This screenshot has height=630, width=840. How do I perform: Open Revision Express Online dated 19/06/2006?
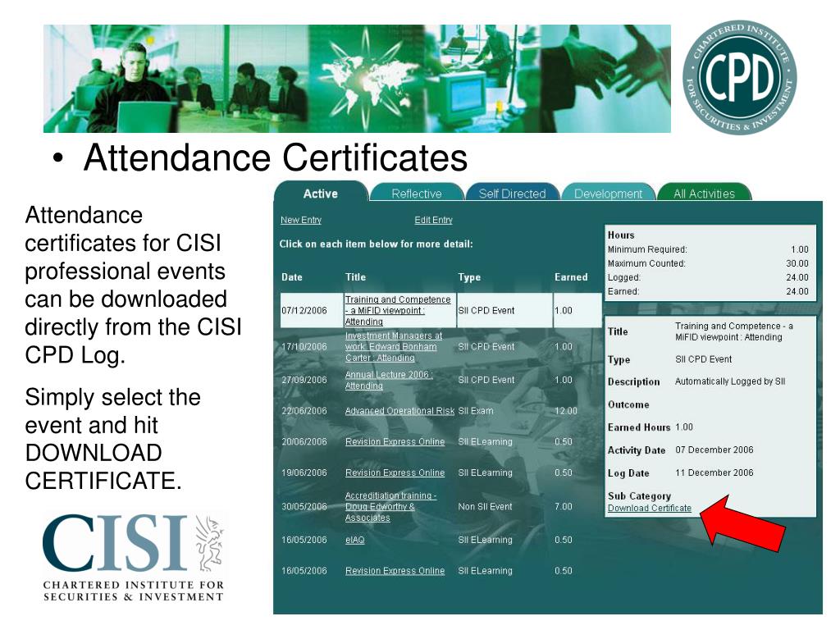click(395, 472)
